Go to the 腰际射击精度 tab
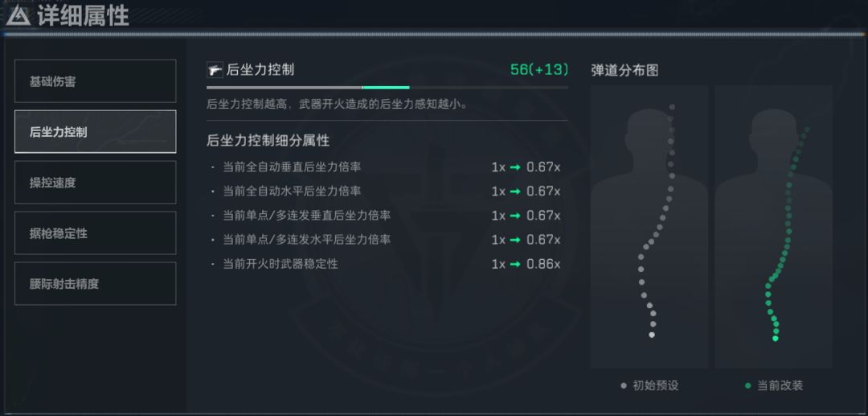 95,284
